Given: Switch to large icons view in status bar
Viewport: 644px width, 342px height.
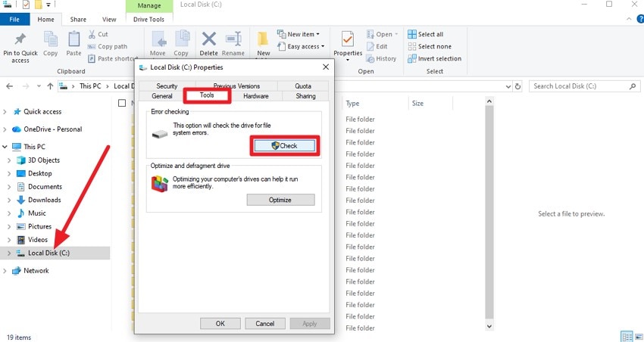Looking at the screenshot, I should pyautogui.click(x=638, y=337).
